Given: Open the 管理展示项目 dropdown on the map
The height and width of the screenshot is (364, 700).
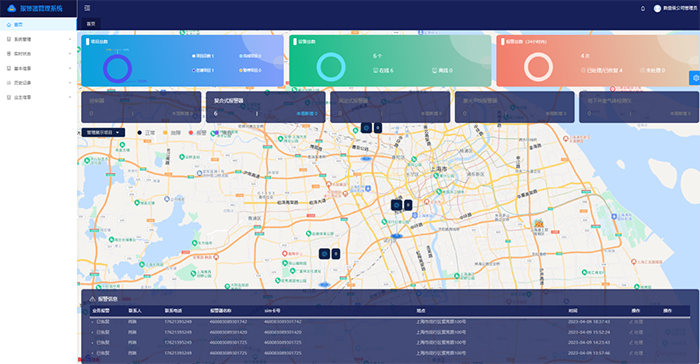Looking at the screenshot, I should (103, 133).
